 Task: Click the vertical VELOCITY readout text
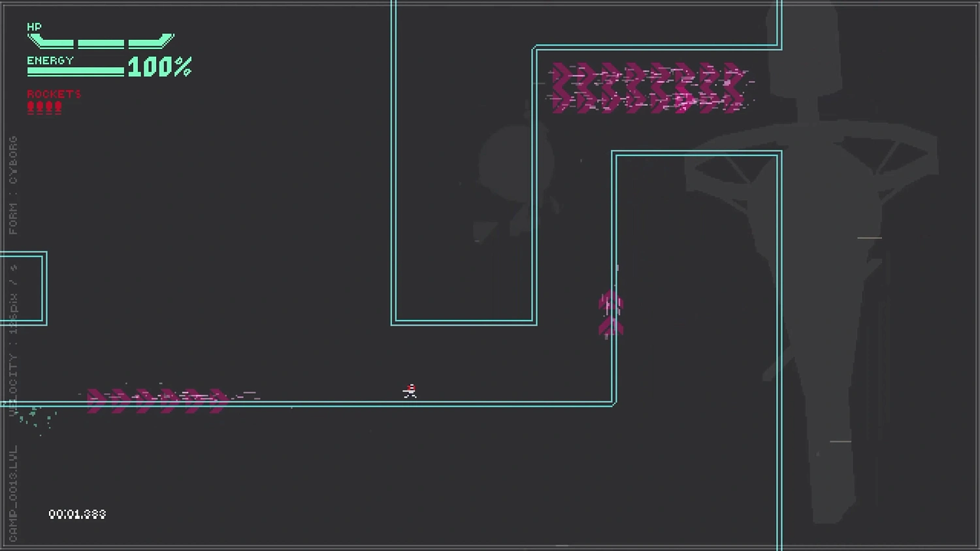coord(13,339)
